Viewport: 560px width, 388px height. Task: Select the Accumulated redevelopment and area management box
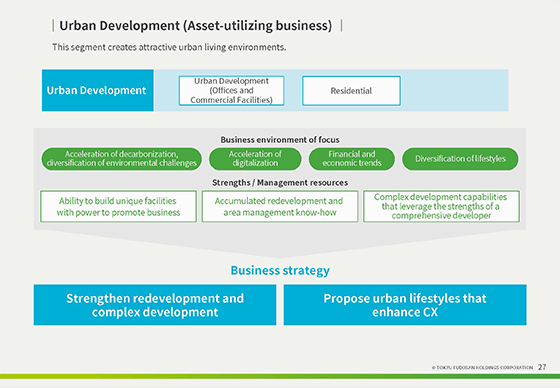pyautogui.click(x=280, y=207)
